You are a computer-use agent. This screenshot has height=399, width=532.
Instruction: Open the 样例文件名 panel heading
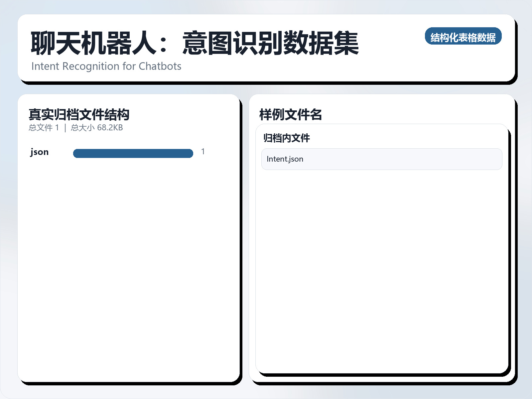(291, 115)
